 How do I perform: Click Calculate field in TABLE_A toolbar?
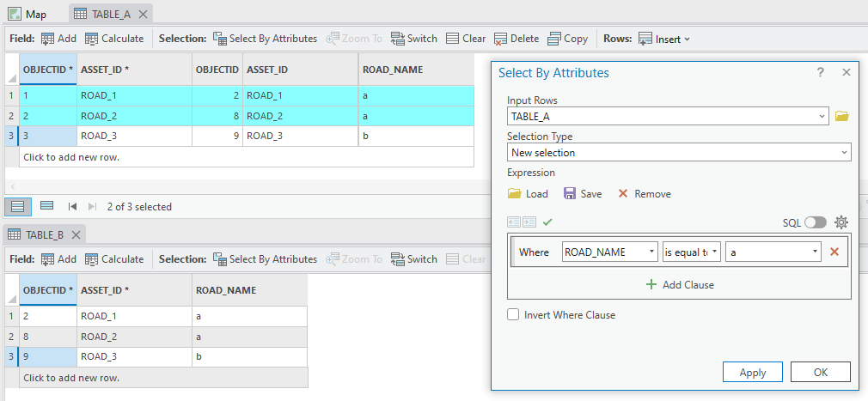click(114, 39)
